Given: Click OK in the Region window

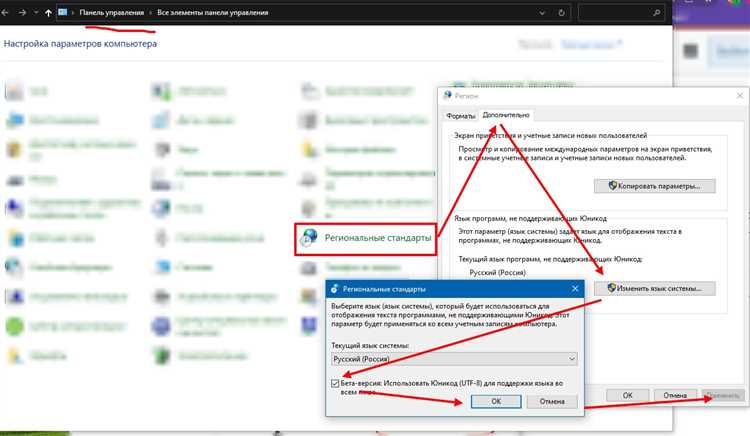Looking at the screenshot, I should (x=628, y=395).
